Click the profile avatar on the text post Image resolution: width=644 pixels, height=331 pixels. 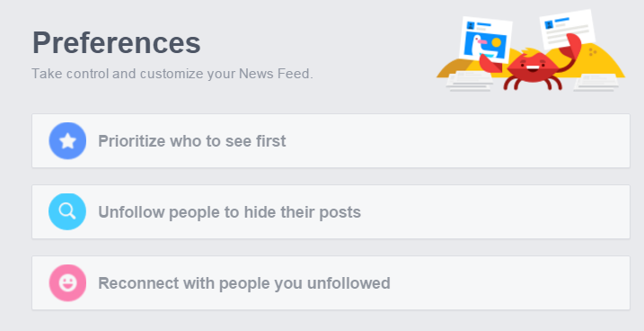pyautogui.click(x=549, y=25)
